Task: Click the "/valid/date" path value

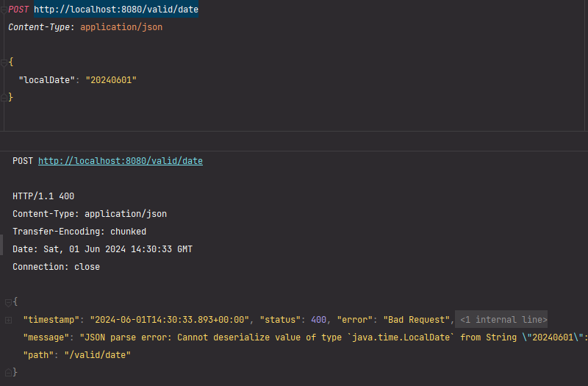Action: tap(98, 355)
